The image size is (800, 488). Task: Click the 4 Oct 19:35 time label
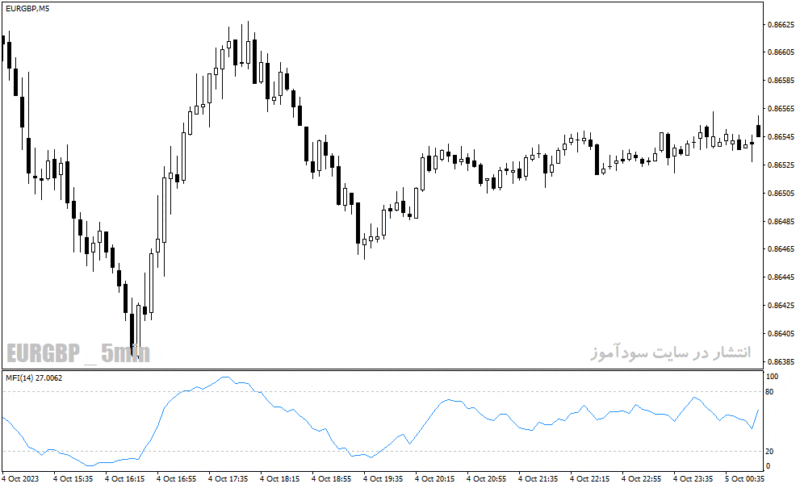(x=383, y=479)
